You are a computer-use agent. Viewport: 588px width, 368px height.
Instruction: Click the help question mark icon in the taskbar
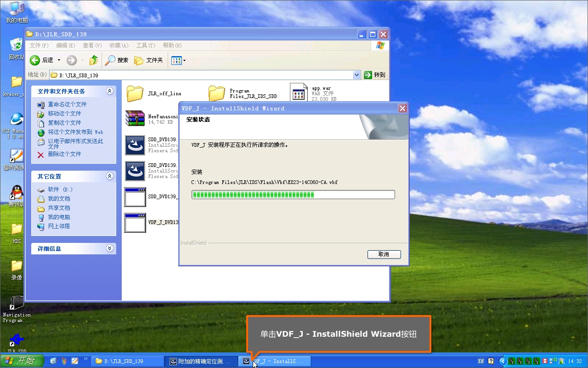(x=491, y=361)
